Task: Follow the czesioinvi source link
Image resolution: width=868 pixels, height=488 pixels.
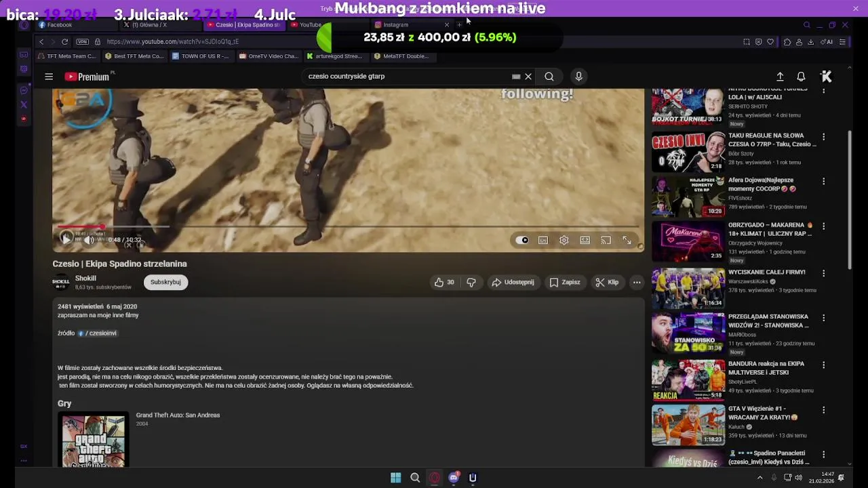Action: pos(98,333)
